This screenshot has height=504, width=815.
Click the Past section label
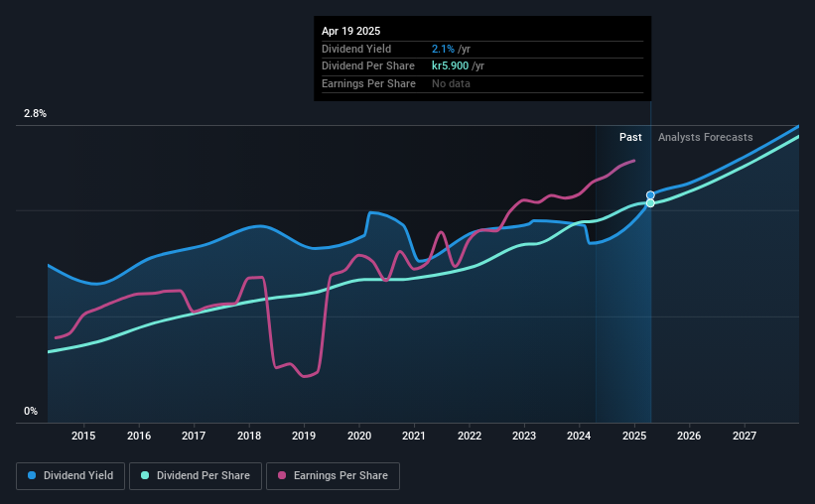pyautogui.click(x=630, y=137)
